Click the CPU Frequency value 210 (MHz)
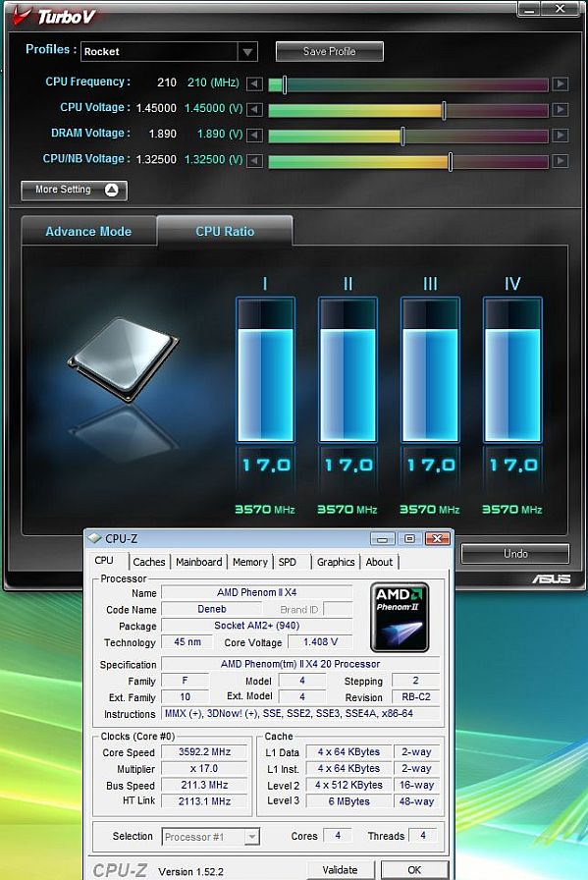 click(213, 82)
